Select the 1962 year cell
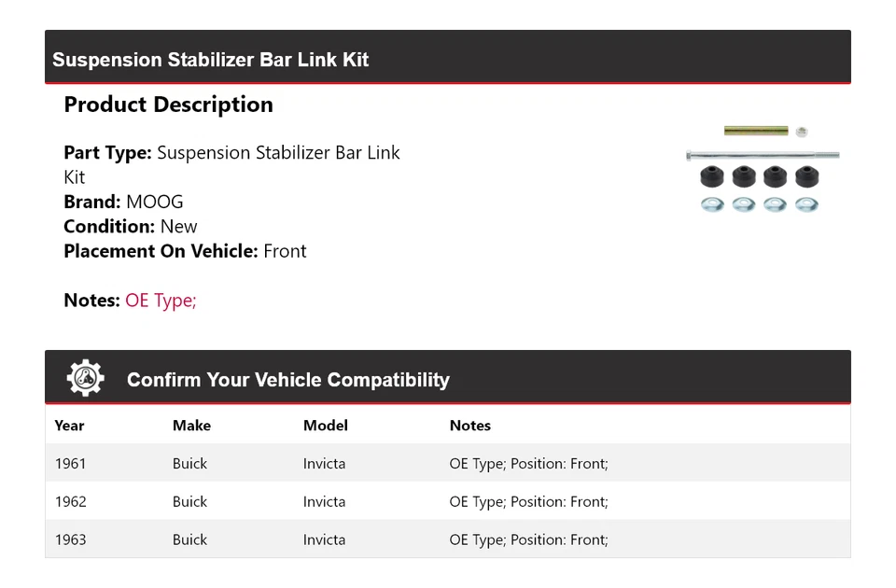896x588 pixels. pyautogui.click(x=70, y=502)
